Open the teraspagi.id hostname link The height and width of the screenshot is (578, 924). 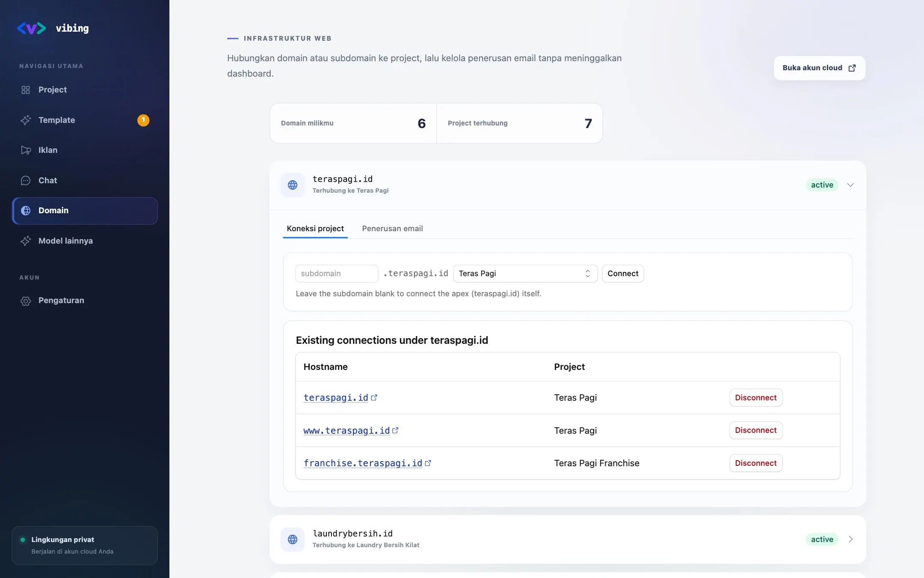click(x=336, y=398)
